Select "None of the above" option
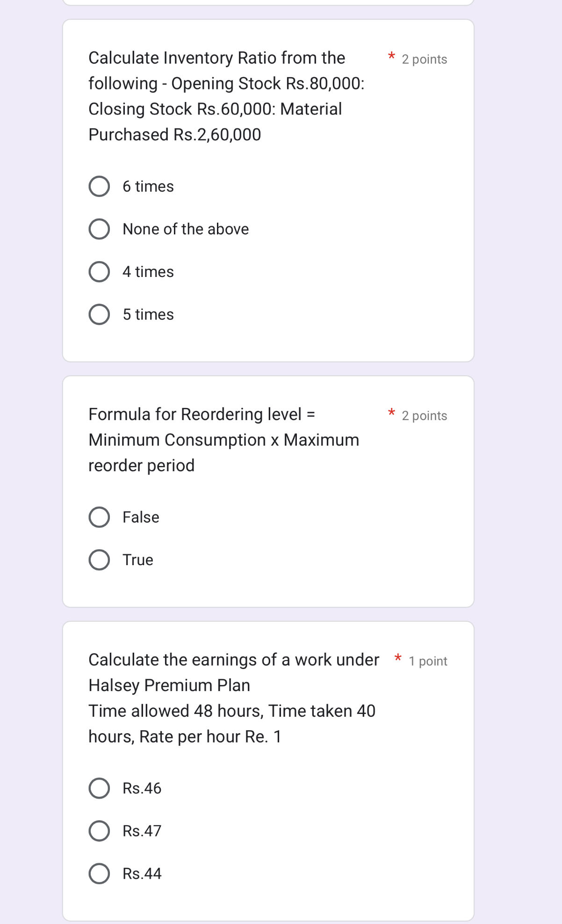 99,228
